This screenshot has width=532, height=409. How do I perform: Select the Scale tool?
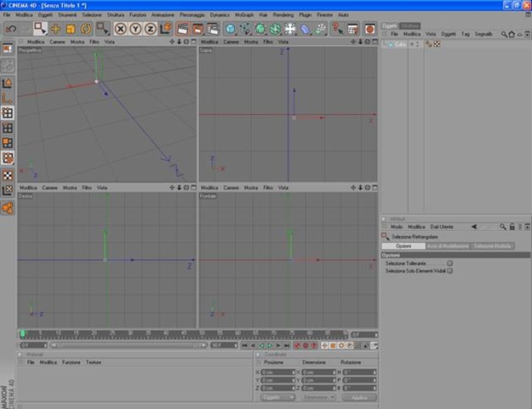click(x=71, y=29)
